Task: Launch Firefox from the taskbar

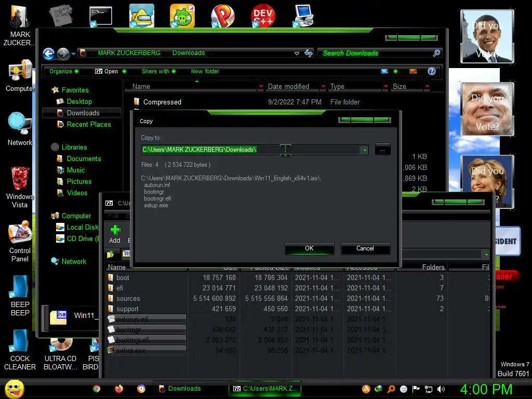Action: [x=119, y=389]
